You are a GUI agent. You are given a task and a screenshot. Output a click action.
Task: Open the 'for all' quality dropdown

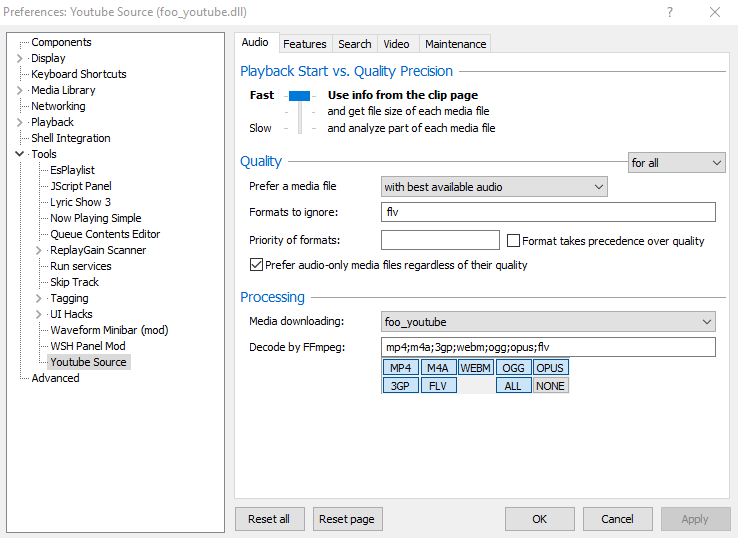(676, 162)
